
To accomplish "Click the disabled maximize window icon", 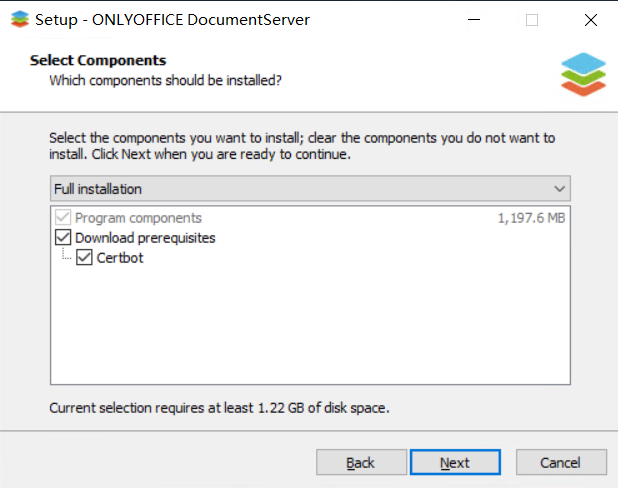I will pyautogui.click(x=532, y=20).
